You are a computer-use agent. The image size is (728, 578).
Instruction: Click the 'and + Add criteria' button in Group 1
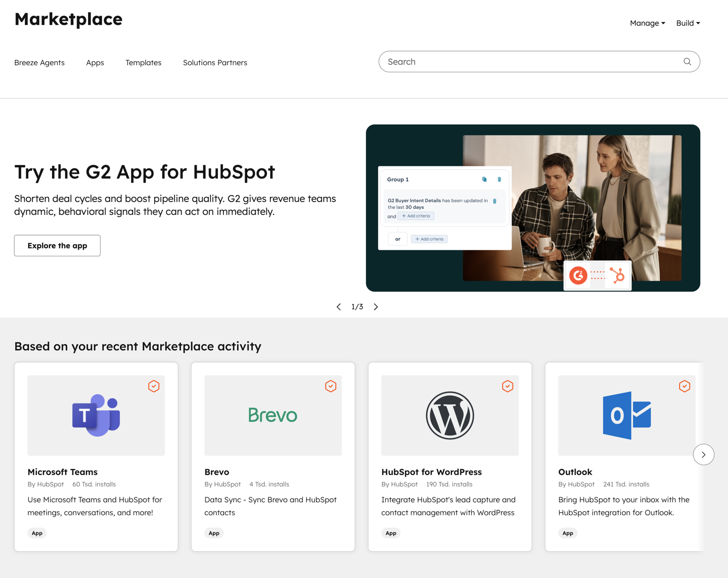tap(416, 215)
